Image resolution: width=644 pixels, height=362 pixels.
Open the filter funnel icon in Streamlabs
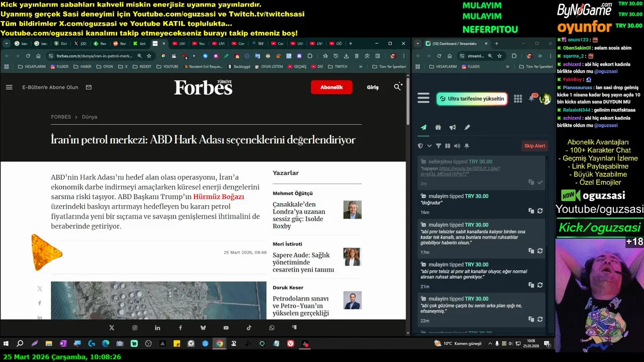pyautogui.click(x=438, y=146)
